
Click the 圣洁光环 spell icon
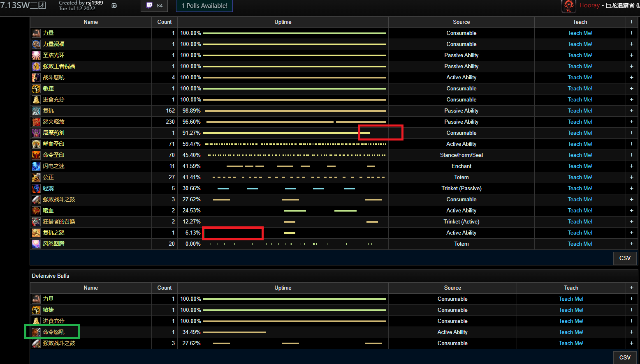pos(36,55)
